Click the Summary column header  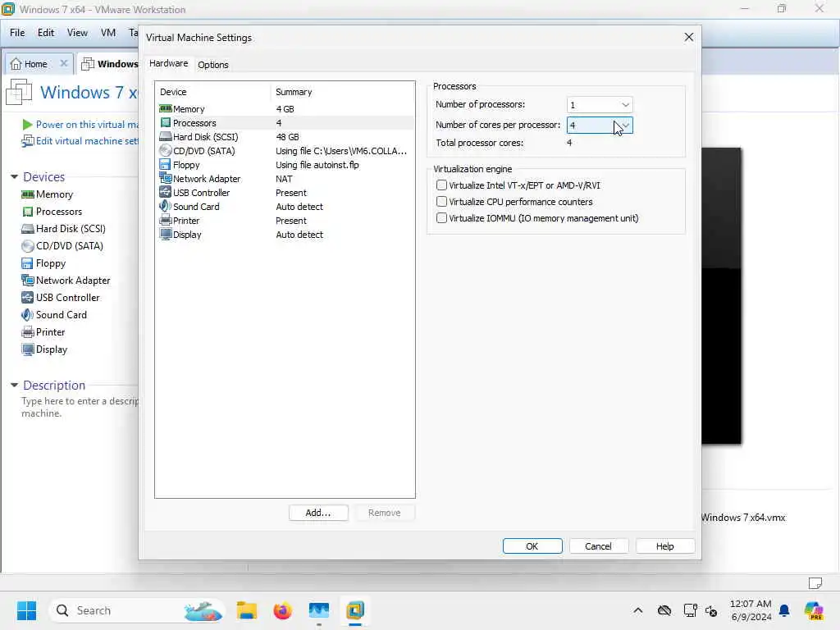[x=294, y=92]
